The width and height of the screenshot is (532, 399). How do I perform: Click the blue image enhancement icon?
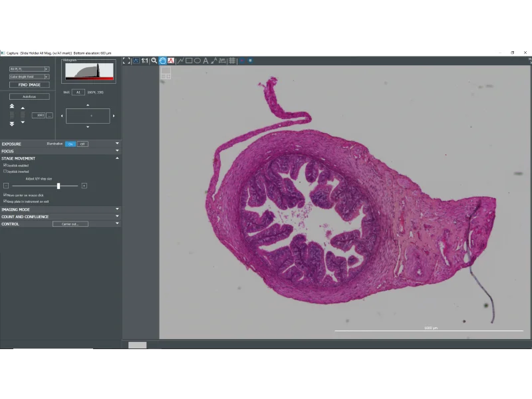pos(136,61)
